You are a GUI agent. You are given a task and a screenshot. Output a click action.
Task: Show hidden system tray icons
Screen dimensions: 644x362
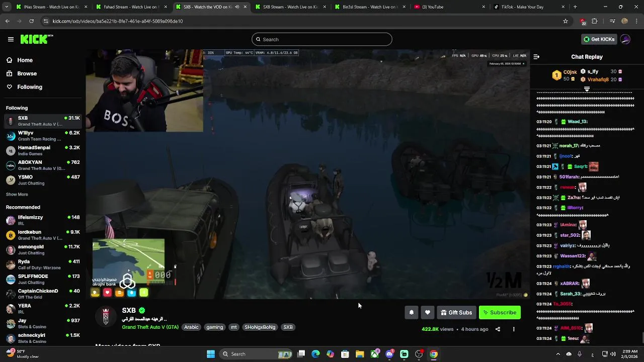558,354
